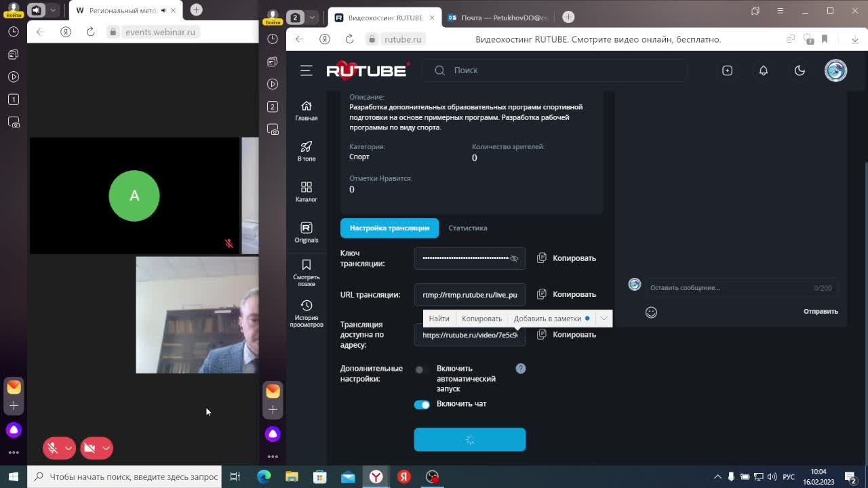Reload the rutube.ru page

349,39
